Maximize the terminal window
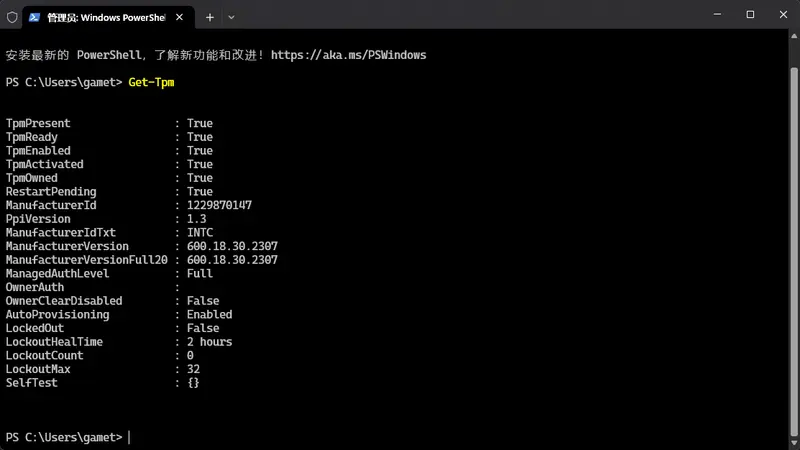The width and height of the screenshot is (800, 450). click(750, 15)
